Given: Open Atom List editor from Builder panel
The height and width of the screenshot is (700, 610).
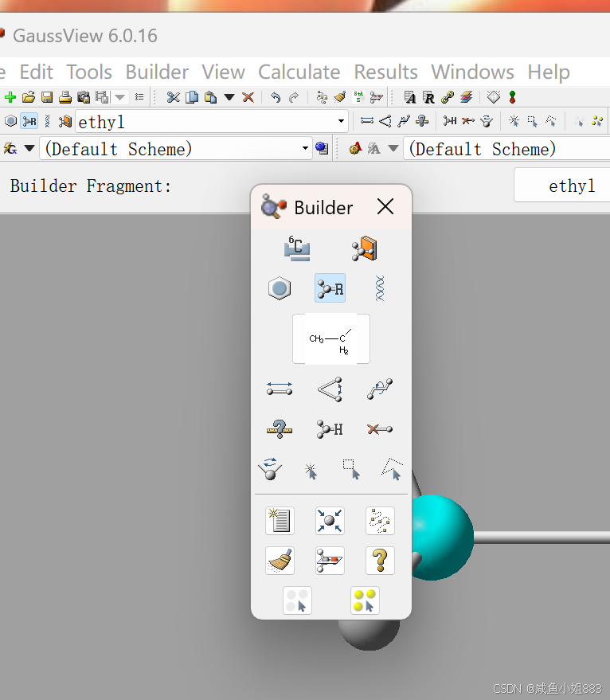Looking at the screenshot, I should coord(280,521).
